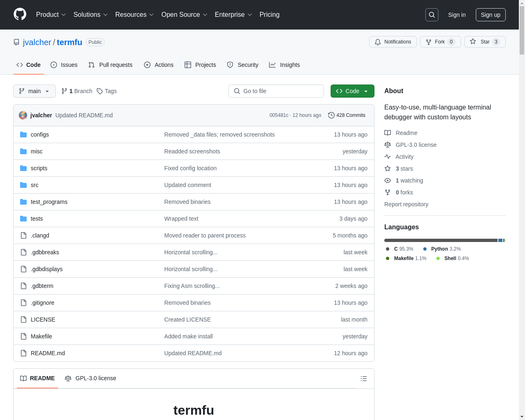Click the repository icon before jvalcher
525x420 pixels.
[16, 42]
